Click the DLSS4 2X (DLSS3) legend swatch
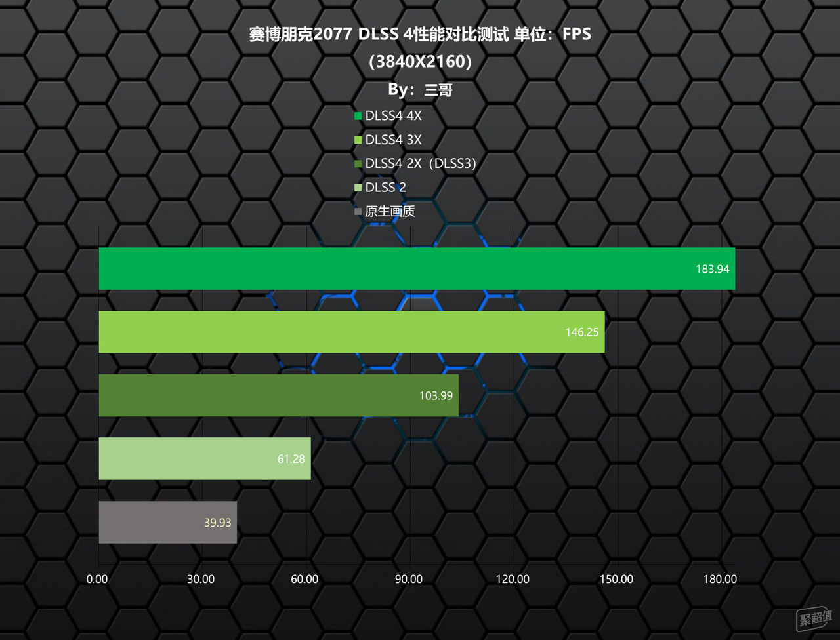 pyautogui.click(x=358, y=163)
